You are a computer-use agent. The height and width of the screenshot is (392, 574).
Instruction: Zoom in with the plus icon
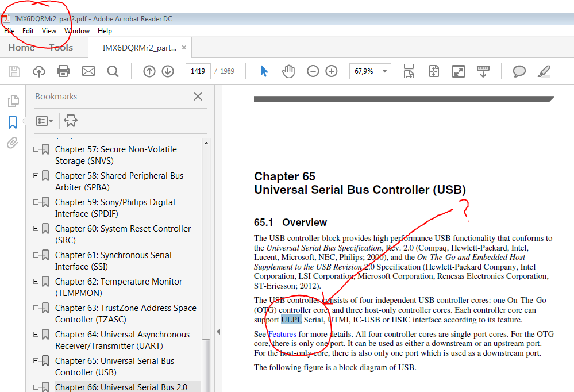click(332, 71)
